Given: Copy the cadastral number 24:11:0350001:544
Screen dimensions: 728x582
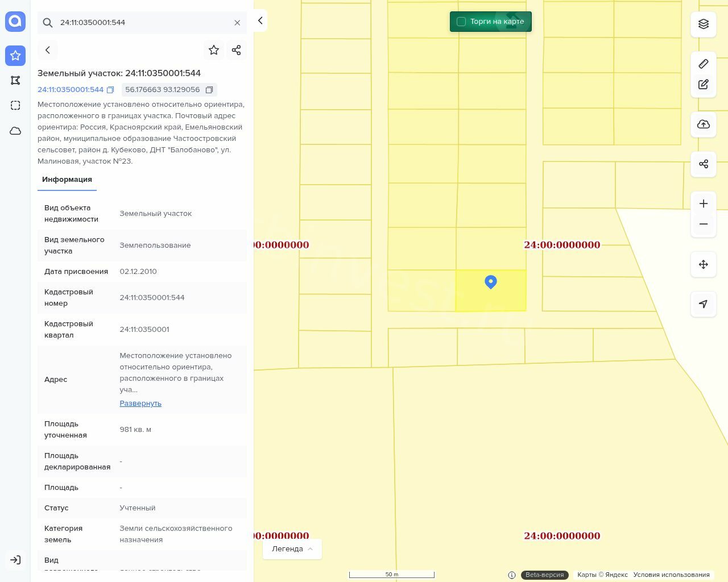Looking at the screenshot, I should [x=110, y=90].
